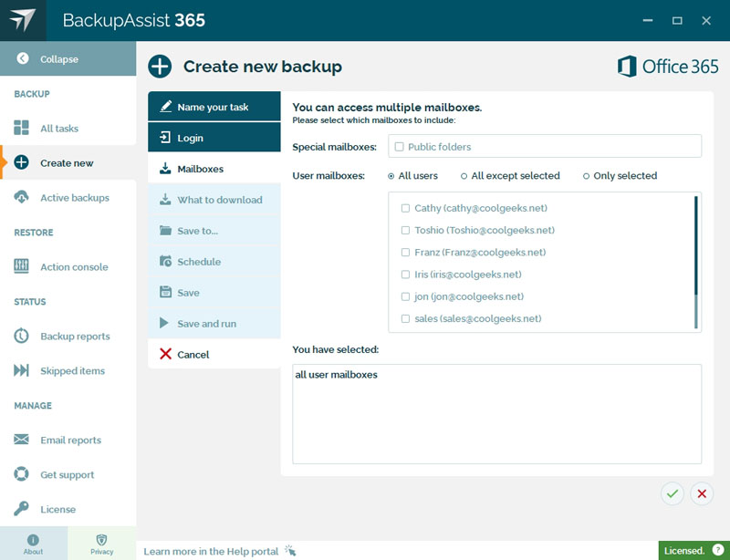Open Learn more in the Help portal link

211,551
